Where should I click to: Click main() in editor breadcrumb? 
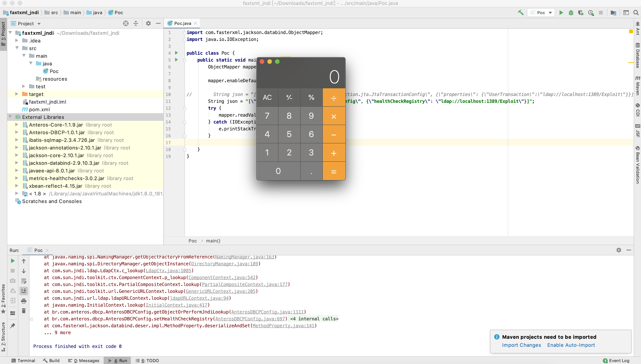point(213,241)
